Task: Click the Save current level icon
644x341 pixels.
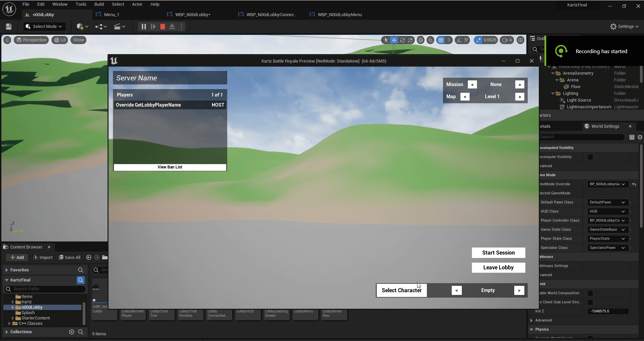Action: [x=9, y=27]
